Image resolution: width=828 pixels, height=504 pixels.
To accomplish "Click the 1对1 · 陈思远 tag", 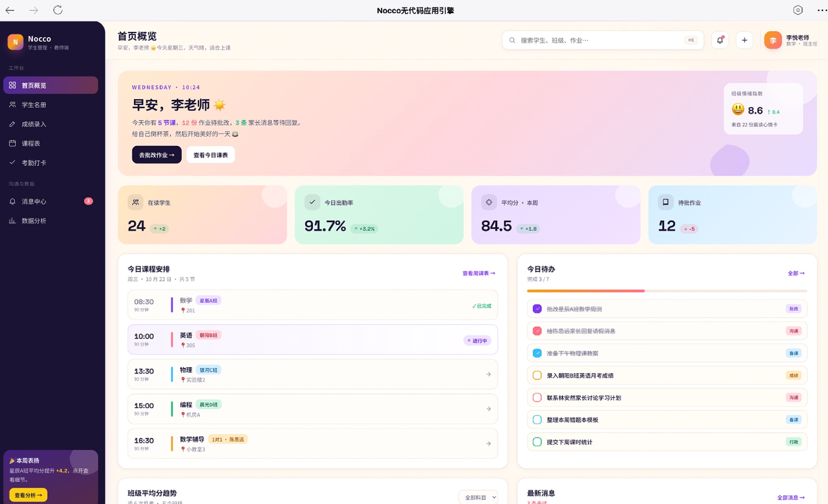I will pyautogui.click(x=228, y=440).
